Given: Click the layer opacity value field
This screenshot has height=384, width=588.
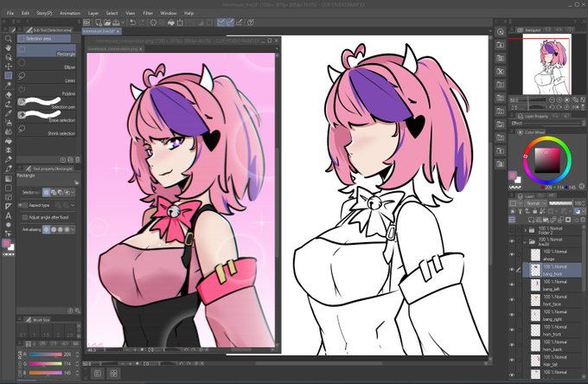Looking at the screenshot, I should coord(578,203).
